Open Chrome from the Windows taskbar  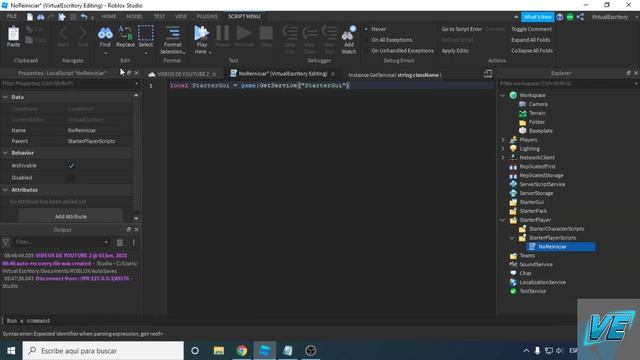point(242,351)
